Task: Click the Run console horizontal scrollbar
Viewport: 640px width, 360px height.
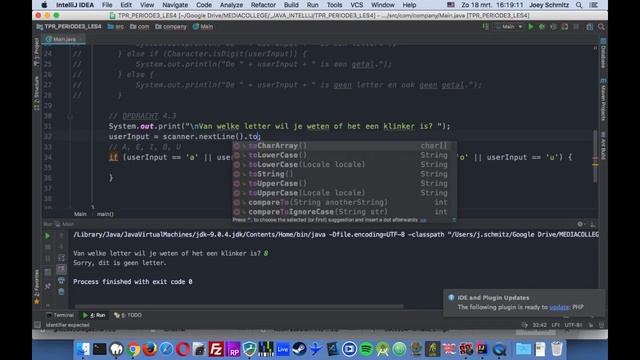Action: coord(239,306)
